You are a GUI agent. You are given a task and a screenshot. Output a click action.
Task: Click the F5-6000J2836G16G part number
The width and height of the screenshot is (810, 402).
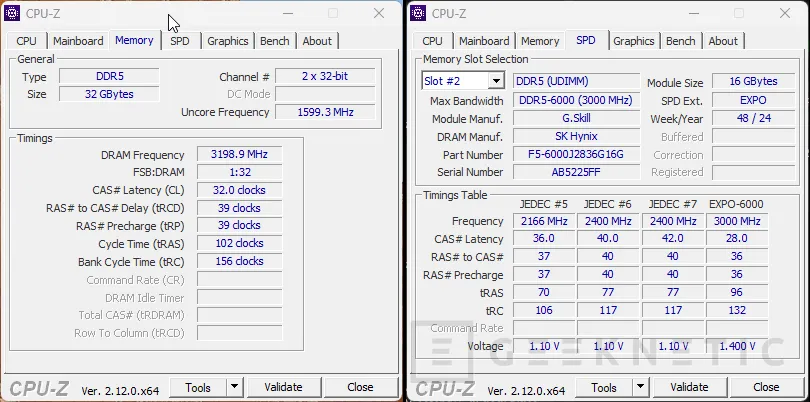click(577, 154)
